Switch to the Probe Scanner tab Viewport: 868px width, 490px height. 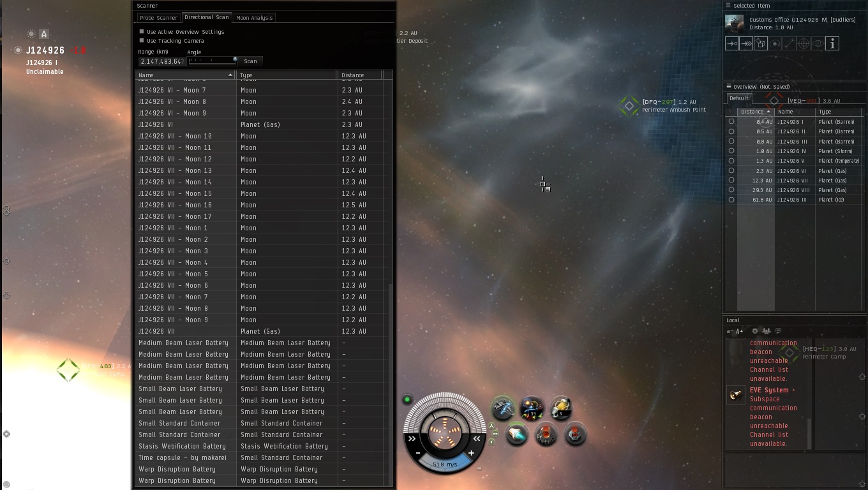[158, 18]
